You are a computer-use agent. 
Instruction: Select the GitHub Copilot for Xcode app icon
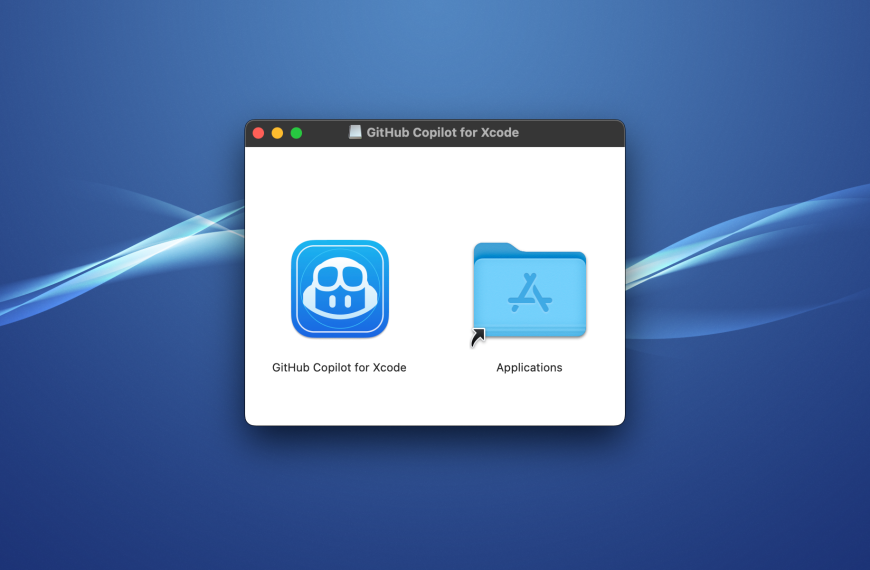tap(340, 289)
